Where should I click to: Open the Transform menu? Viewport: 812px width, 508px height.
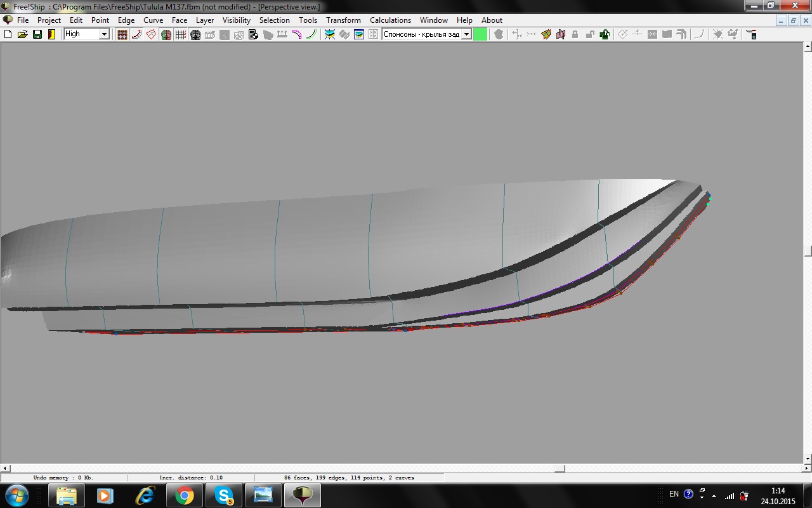(343, 20)
